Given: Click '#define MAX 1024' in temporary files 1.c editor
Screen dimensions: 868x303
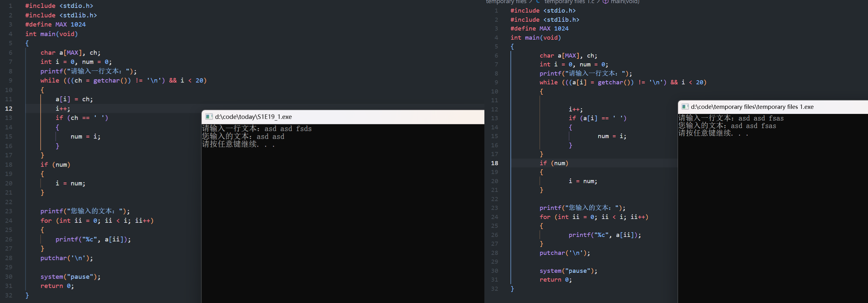Looking at the screenshot, I should pos(540,29).
